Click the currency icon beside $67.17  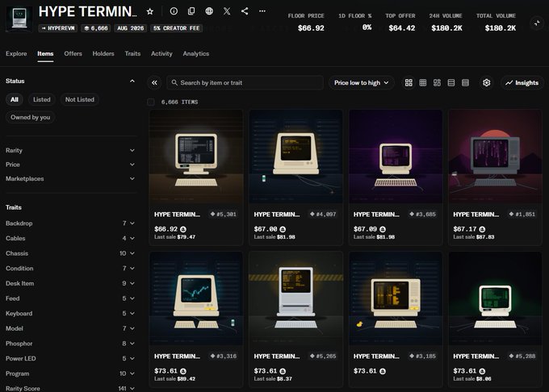(x=482, y=229)
